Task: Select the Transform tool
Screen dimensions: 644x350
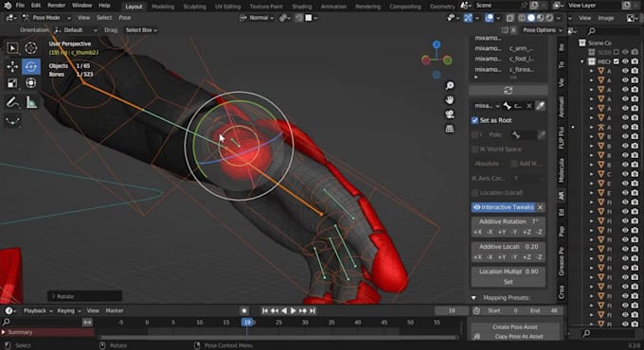Action: pyautogui.click(x=31, y=83)
